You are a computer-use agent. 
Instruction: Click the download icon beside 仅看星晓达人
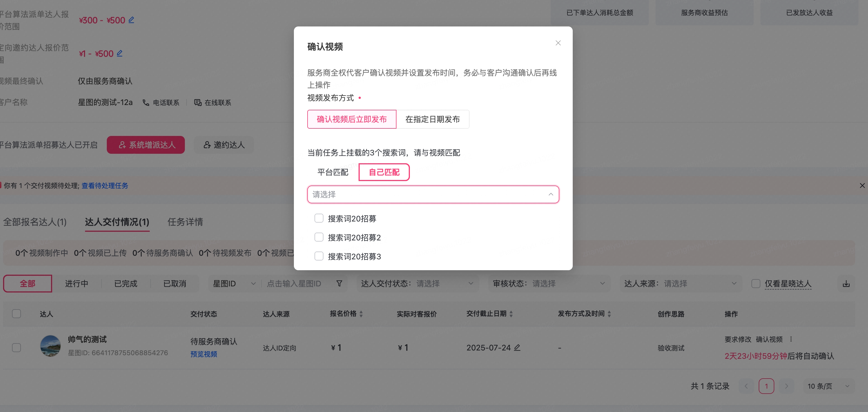(846, 284)
